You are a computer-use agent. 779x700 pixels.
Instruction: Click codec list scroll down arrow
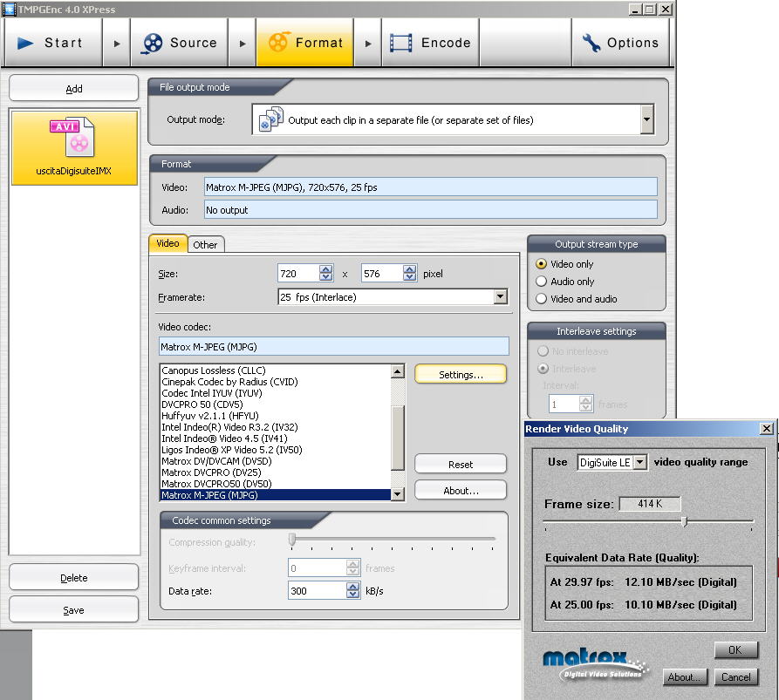398,494
